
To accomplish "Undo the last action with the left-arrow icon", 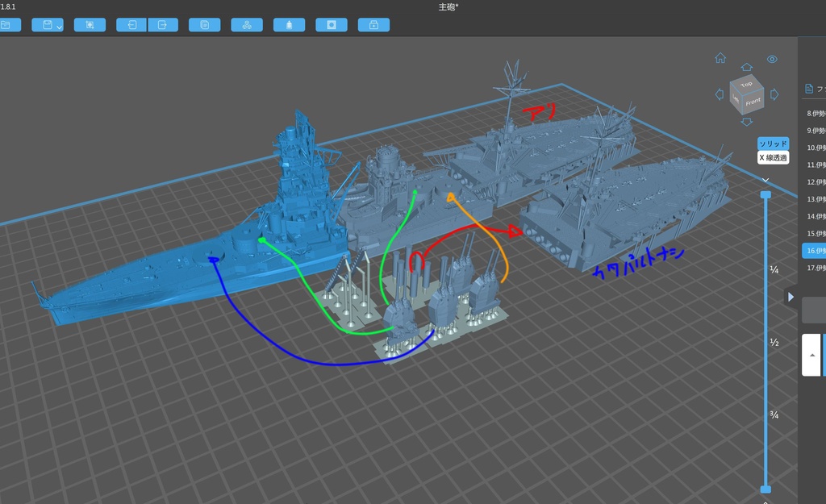I will pyautogui.click(x=131, y=25).
